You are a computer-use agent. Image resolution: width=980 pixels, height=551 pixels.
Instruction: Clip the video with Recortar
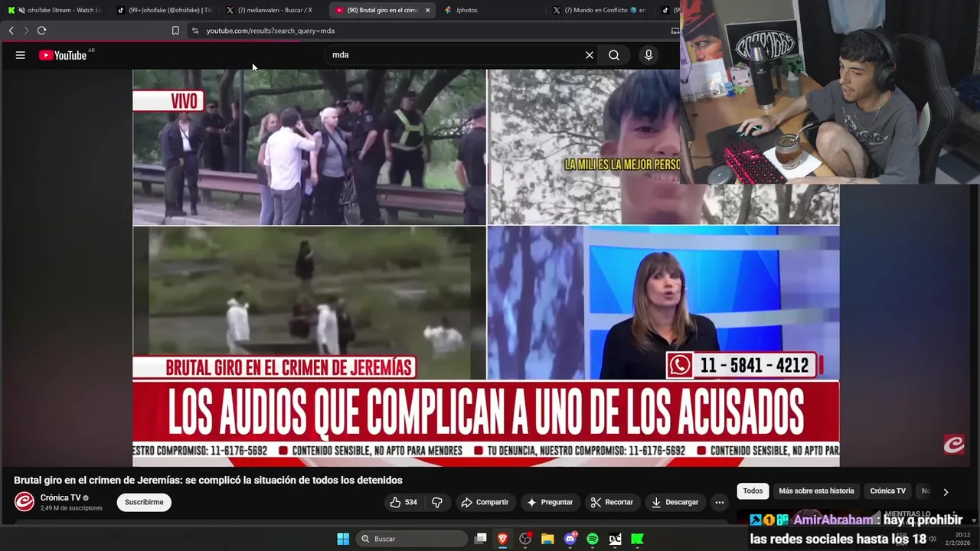pos(612,502)
